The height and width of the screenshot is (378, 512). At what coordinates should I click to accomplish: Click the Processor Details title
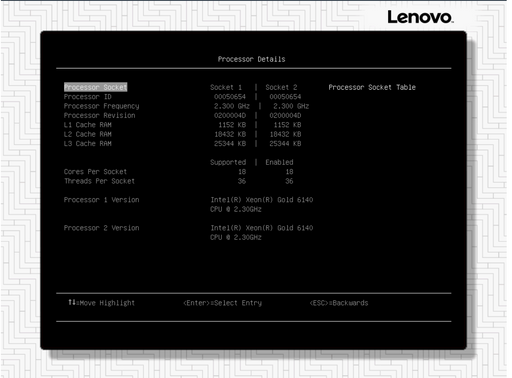[x=252, y=59]
